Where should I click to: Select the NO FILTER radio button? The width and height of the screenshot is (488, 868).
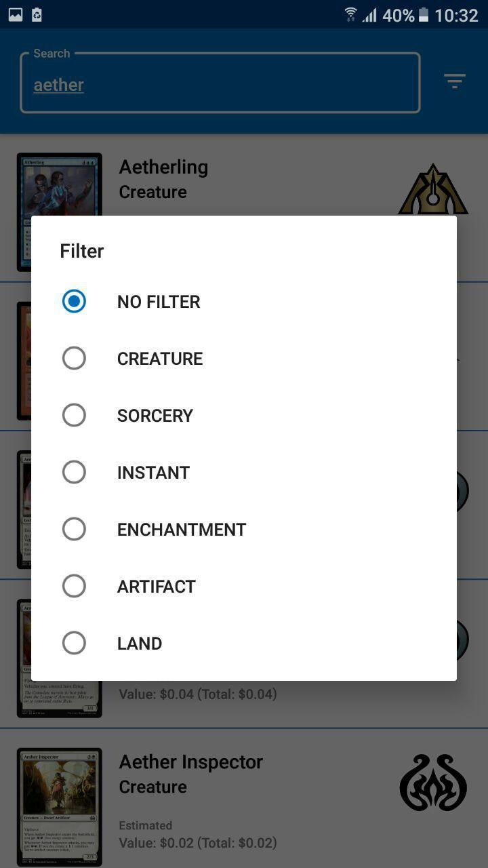tap(74, 301)
